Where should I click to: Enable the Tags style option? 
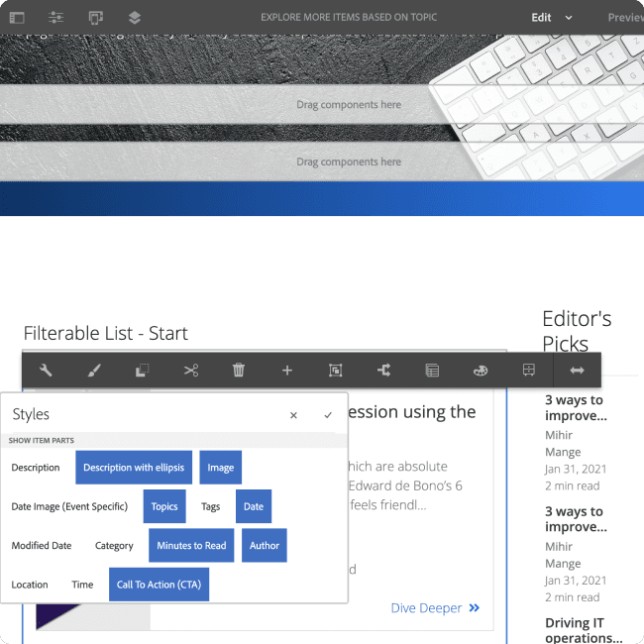click(x=210, y=506)
